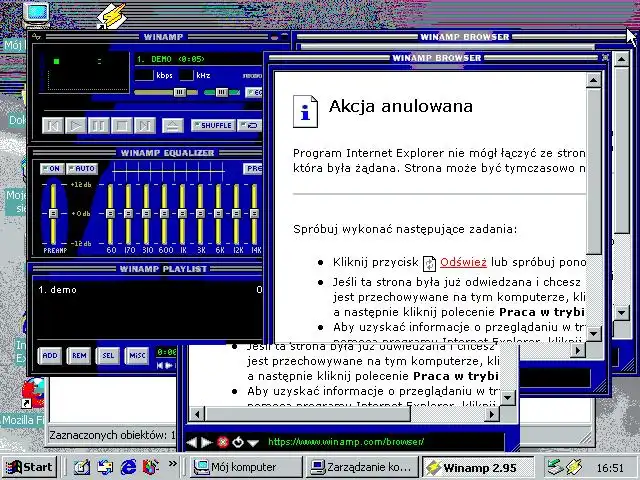This screenshot has width=640, height=480.
Task: Switch to Mój komputer taskbar button
Action: coord(246,467)
